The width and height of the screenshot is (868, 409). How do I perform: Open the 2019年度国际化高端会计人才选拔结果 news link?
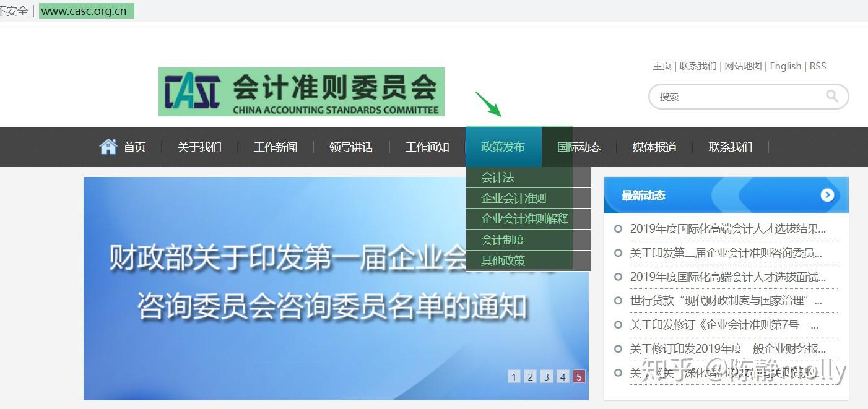click(724, 228)
